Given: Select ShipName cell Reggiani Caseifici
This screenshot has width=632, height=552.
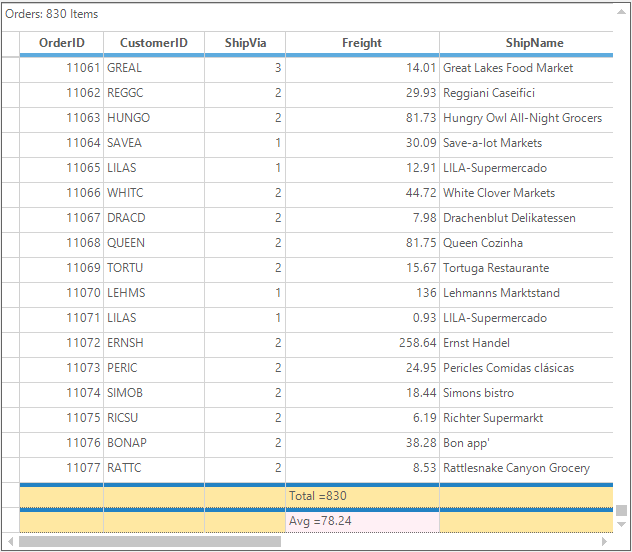Looking at the screenshot, I should (x=526, y=95).
